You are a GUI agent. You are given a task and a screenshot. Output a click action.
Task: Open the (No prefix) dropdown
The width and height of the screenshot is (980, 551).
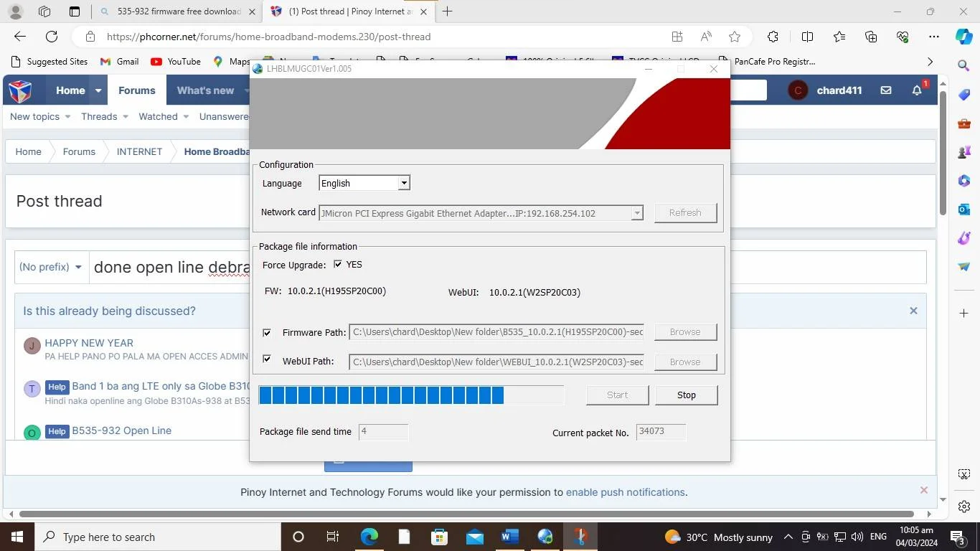51,267
